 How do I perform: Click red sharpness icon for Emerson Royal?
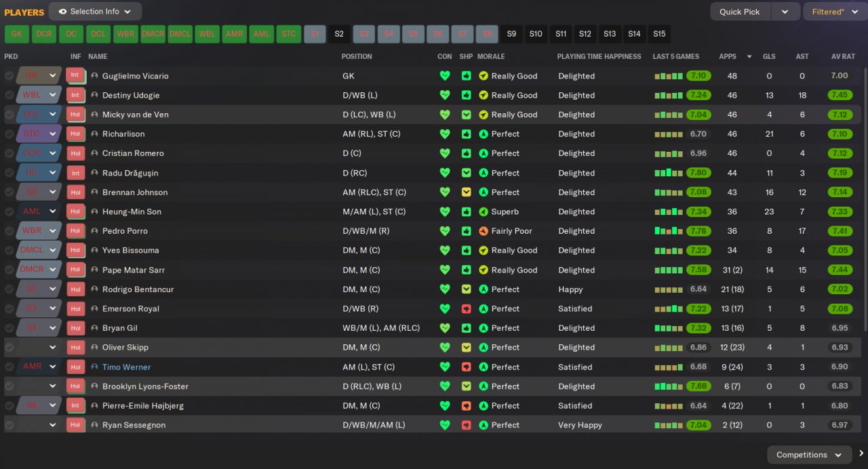467,308
